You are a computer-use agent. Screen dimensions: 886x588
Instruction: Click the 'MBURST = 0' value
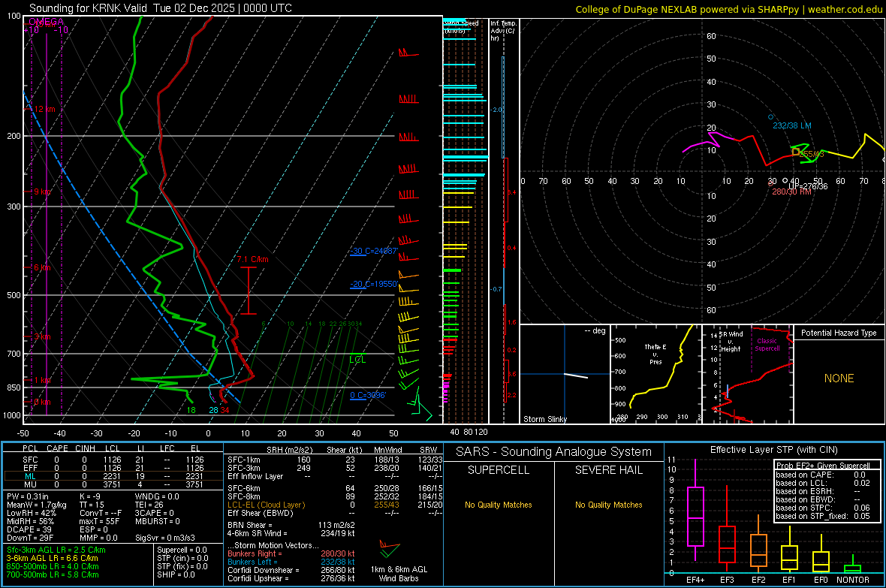[x=157, y=521]
